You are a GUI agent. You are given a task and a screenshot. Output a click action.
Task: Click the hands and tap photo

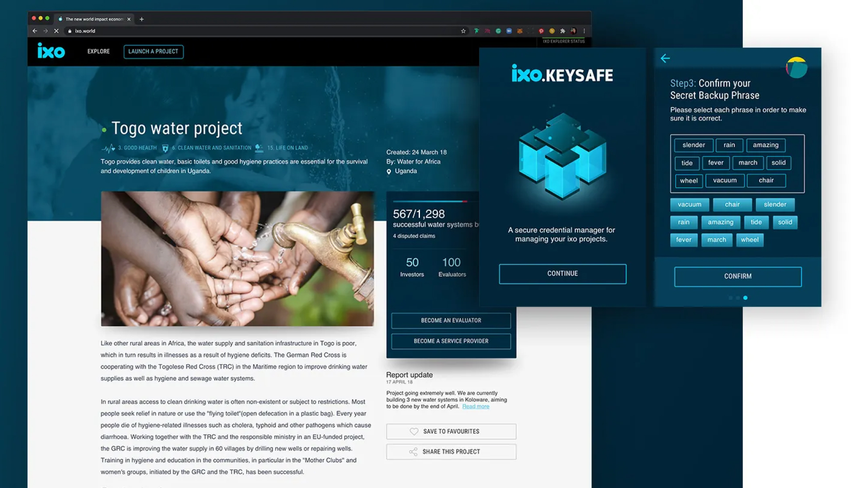pos(237,258)
